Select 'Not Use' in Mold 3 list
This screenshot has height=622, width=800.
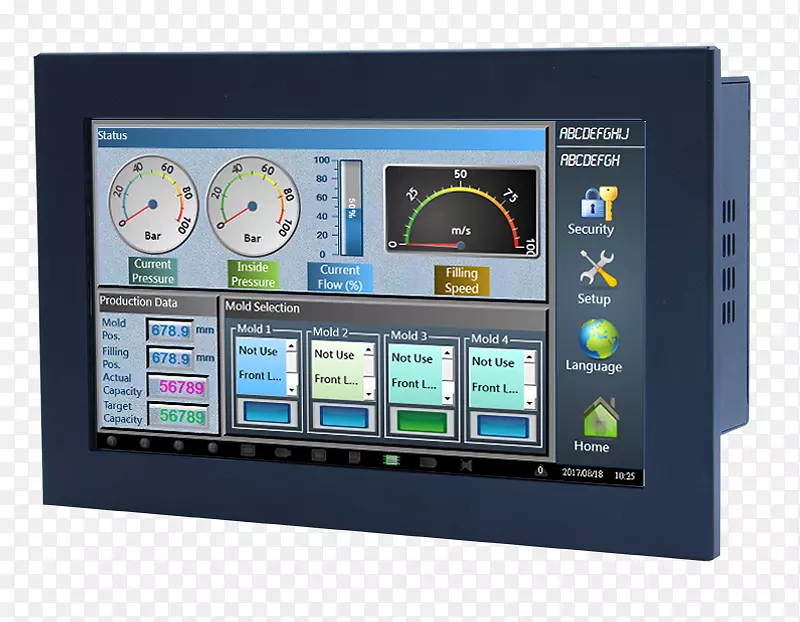[x=412, y=358]
